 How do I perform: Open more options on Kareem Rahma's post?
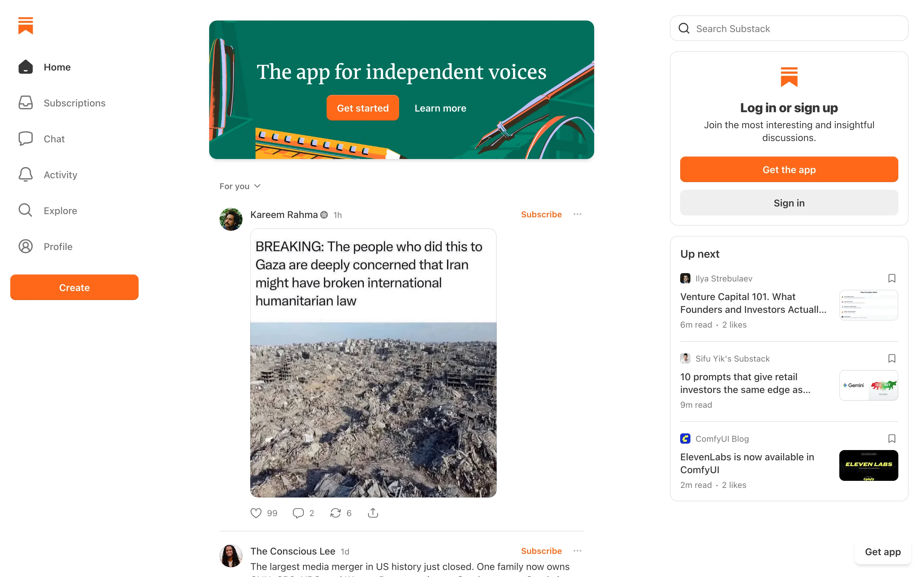(x=577, y=214)
